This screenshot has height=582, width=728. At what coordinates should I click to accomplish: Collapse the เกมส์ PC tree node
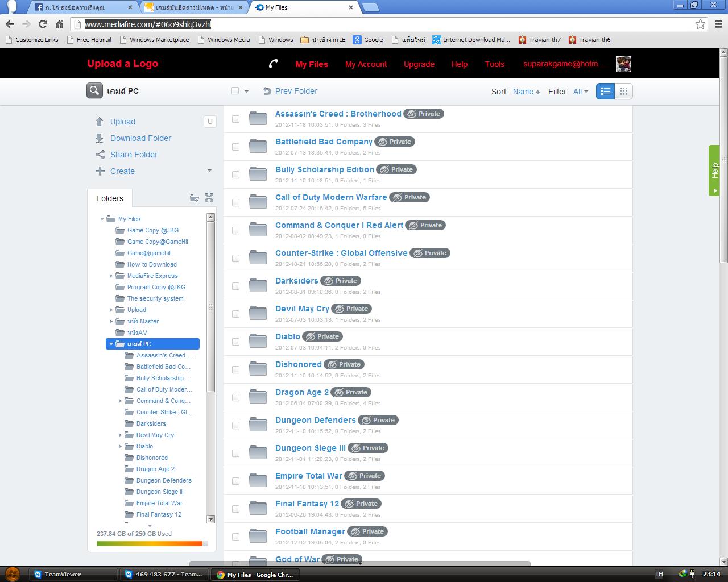[111, 344]
